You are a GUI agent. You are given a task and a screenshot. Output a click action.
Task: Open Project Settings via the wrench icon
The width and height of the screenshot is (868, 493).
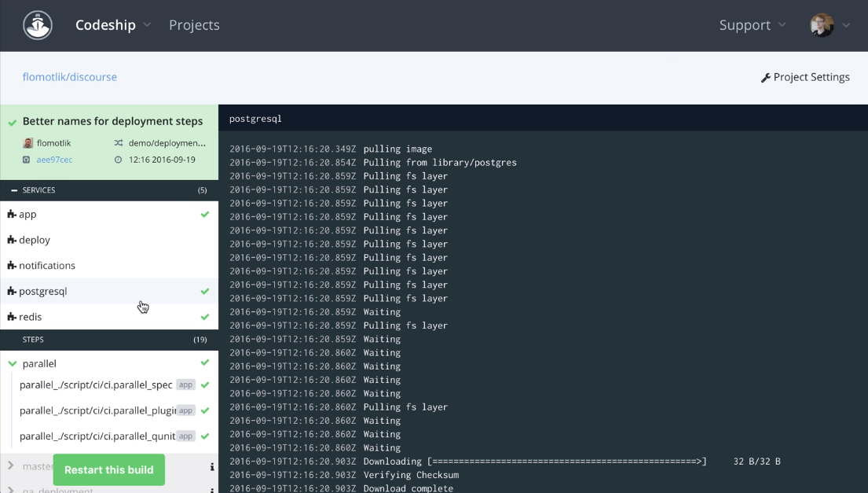coord(766,76)
